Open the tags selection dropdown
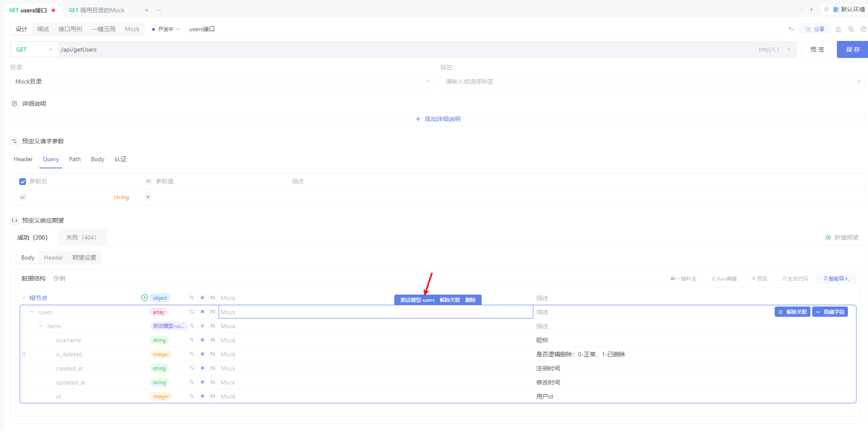868x431 pixels. [x=653, y=81]
